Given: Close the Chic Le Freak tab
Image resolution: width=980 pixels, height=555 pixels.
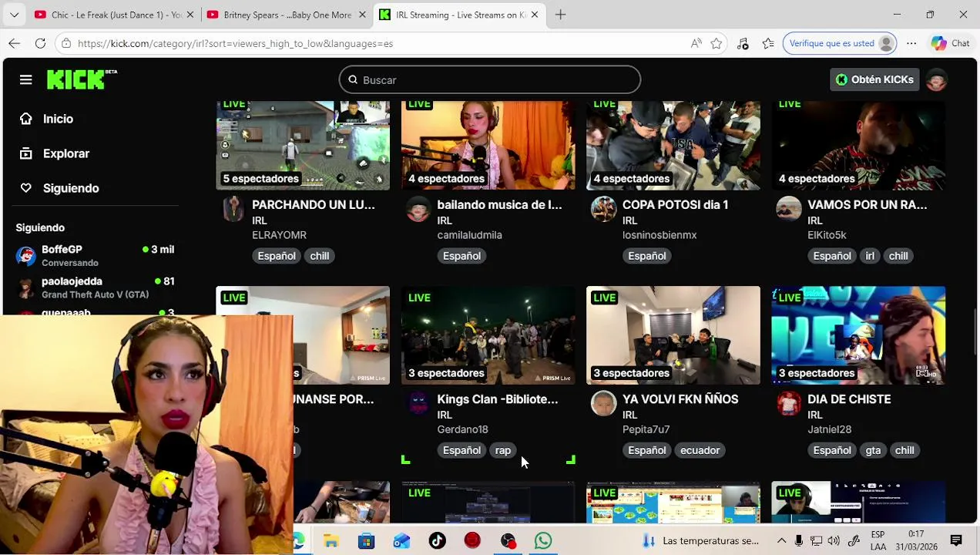Looking at the screenshot, I should click(190, 15).
